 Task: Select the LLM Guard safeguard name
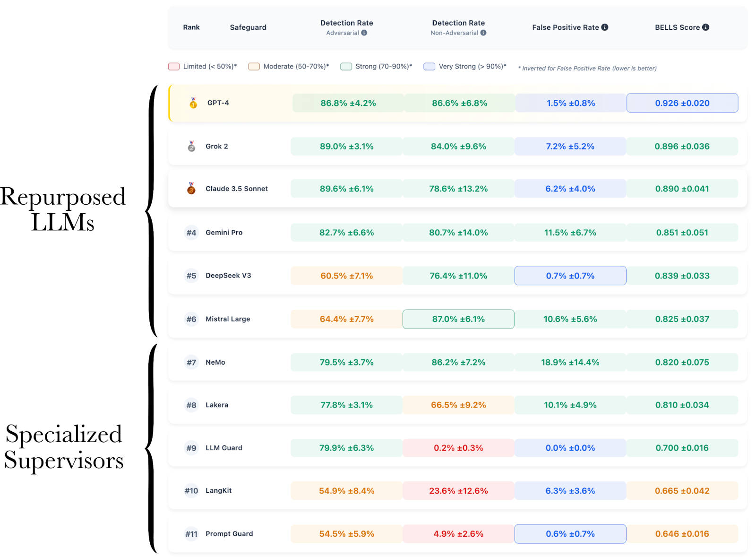(224, 448)
